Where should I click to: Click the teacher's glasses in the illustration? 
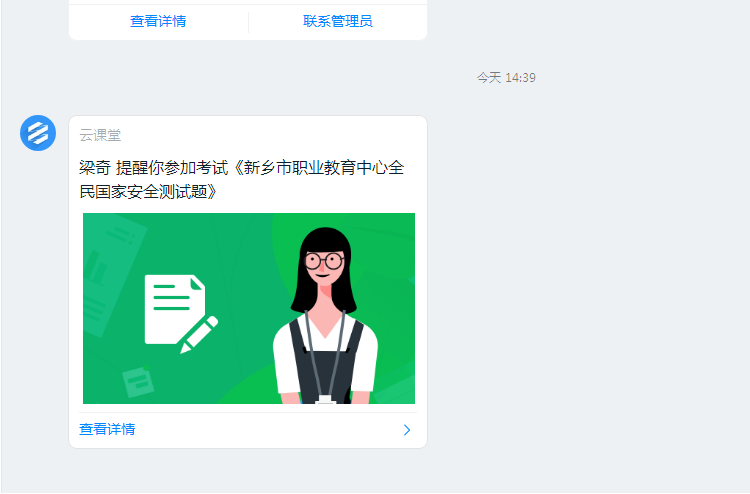[324, 262]
